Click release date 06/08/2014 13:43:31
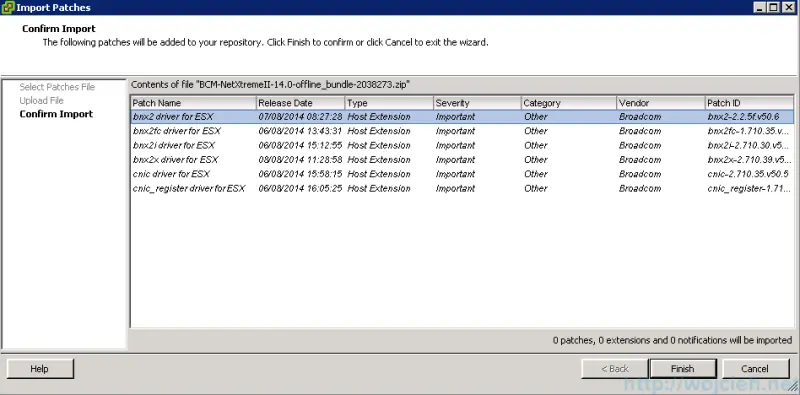 300,131
